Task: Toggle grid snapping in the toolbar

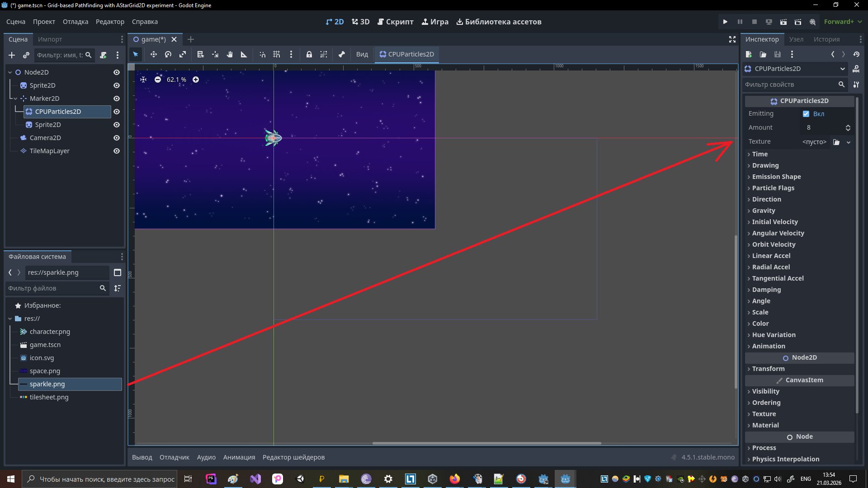Action: click(277, 54)
